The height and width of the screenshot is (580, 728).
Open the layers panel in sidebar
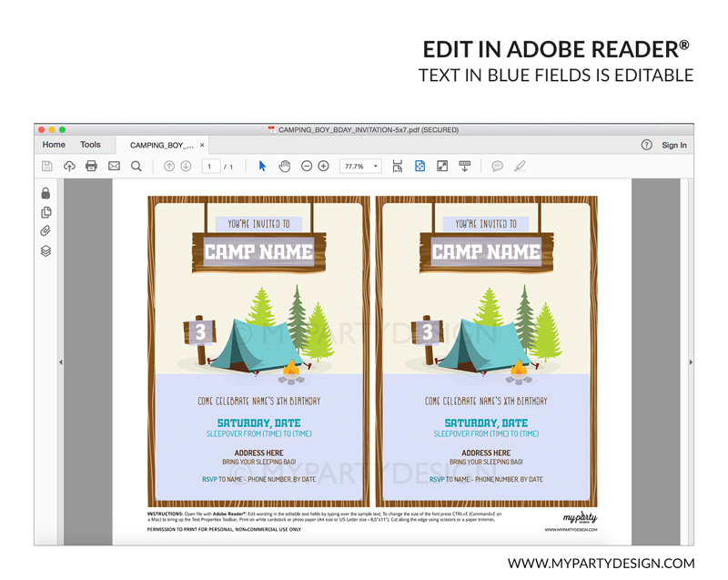tap(45, 251)
